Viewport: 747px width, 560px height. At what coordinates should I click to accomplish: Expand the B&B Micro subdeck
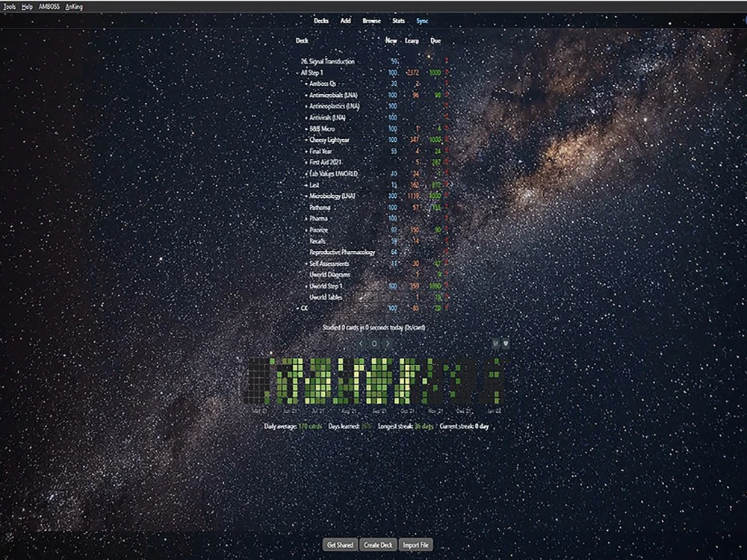point(306,129)
